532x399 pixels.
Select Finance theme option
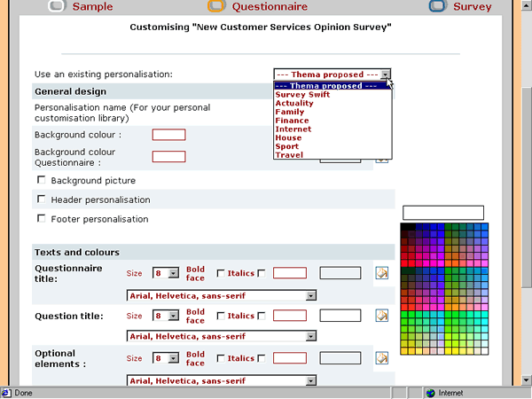click(332, 121)
